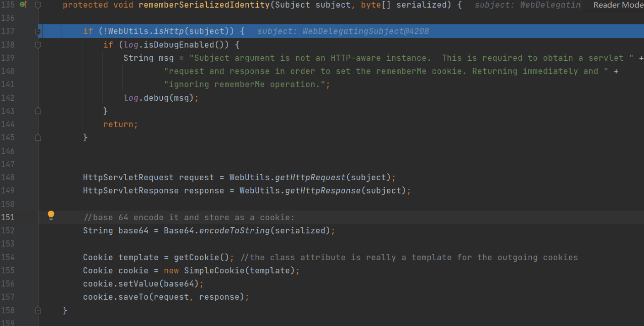Screen dimensions: 644x326
Task: Click the inline debug hint on line 137
Action: [x=343, y=31]
